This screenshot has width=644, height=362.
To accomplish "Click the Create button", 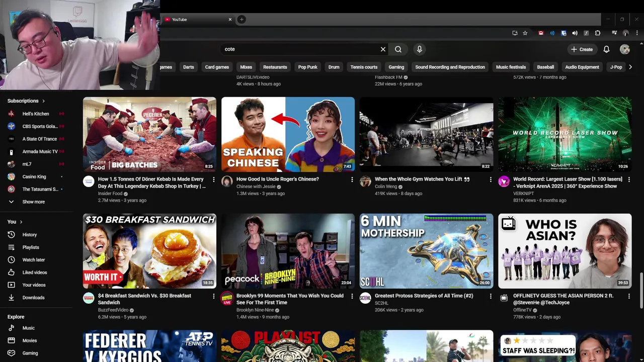I will (582, 49).
